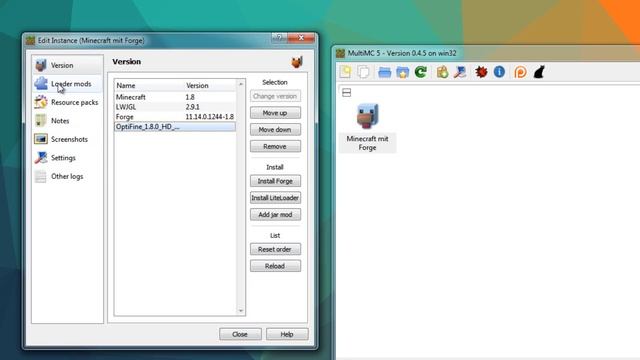Open the Resource packs page
This screenshot has width=640, height=360.
(x=68, y=102)
